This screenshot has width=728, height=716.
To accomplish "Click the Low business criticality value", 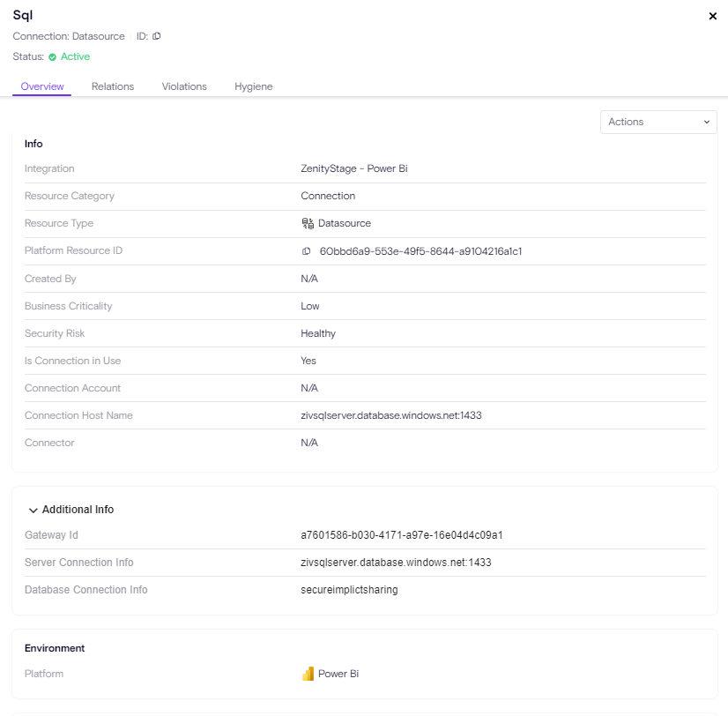I will point(310,306).
